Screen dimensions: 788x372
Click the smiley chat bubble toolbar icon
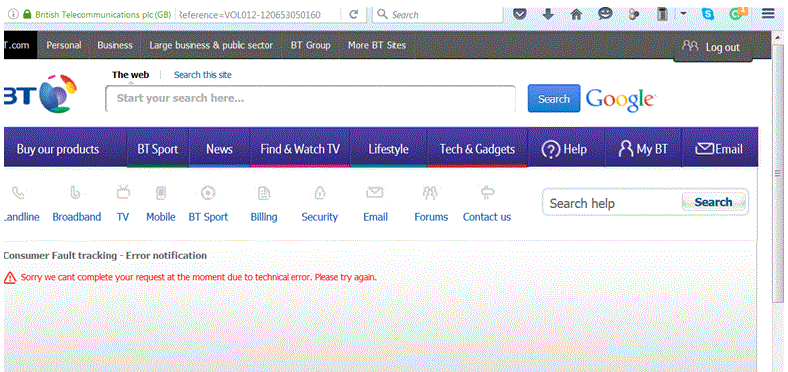pyautogui.click(x=605, y=14)
